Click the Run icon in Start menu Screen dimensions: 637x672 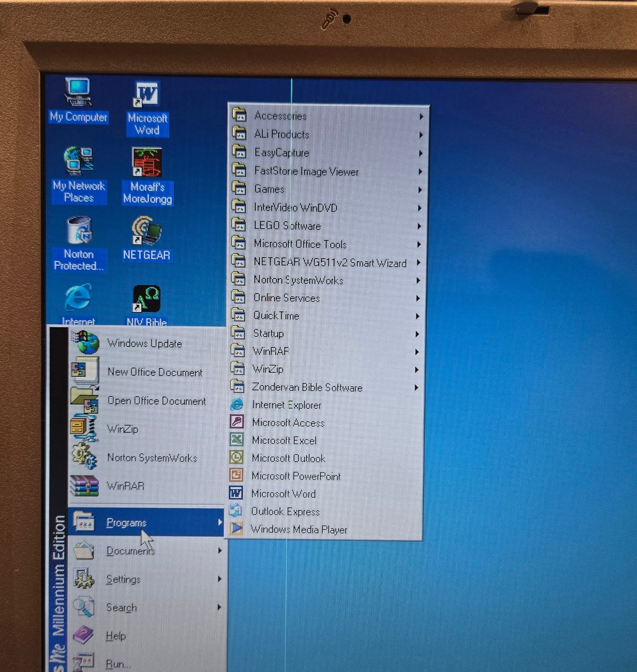pyautogui.click(x=83, y=663)
